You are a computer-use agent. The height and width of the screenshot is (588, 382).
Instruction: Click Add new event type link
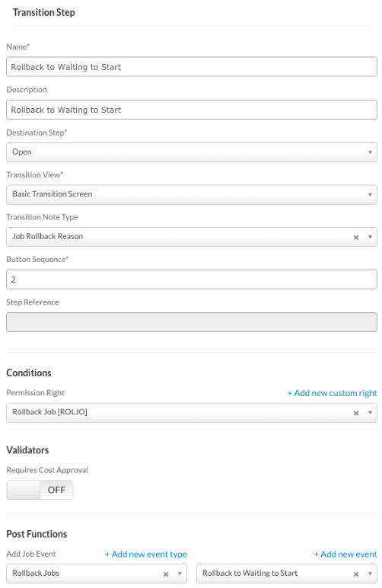pyautogui.click(x=145, y=554)
